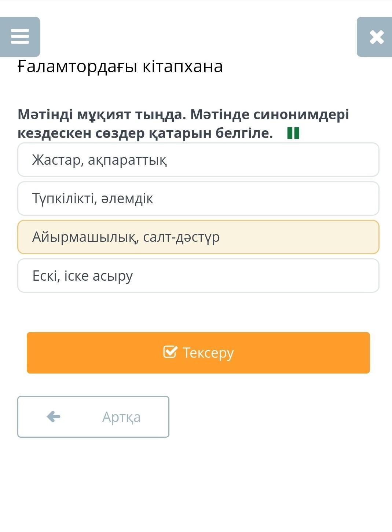Click the checkmark icon on Тексеру
This screenshot has width=392, height=532.
170,352
